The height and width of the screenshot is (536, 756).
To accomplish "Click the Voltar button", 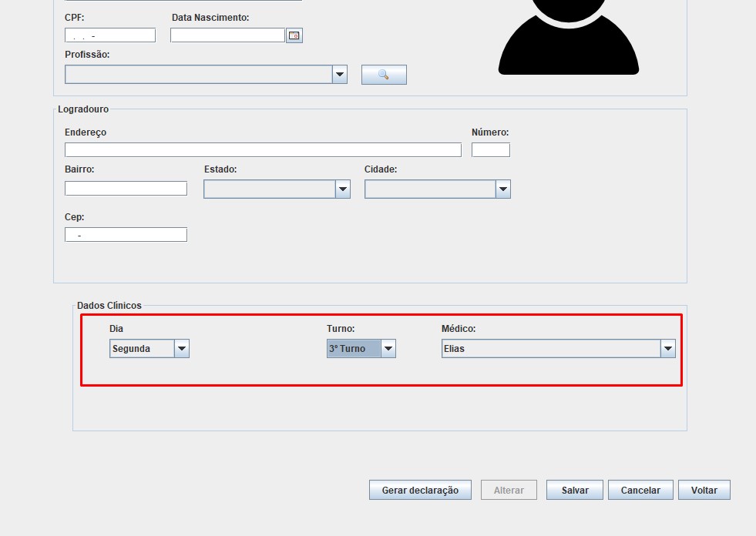I will point(704,491).
